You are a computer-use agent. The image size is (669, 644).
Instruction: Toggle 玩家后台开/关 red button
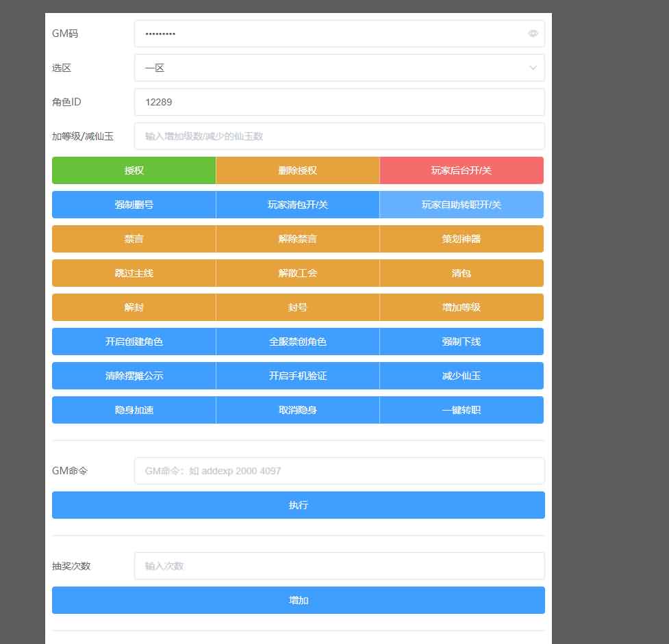click(462, 170)
